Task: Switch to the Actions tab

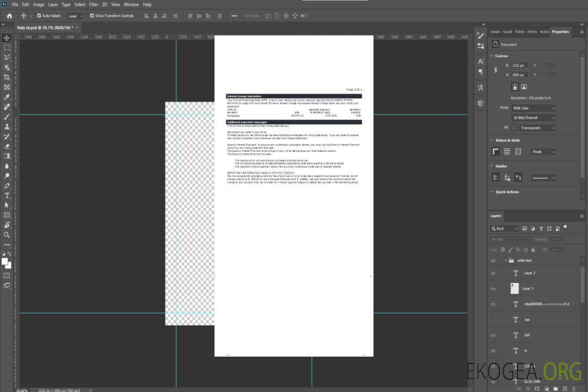Action: click(544, 32)
